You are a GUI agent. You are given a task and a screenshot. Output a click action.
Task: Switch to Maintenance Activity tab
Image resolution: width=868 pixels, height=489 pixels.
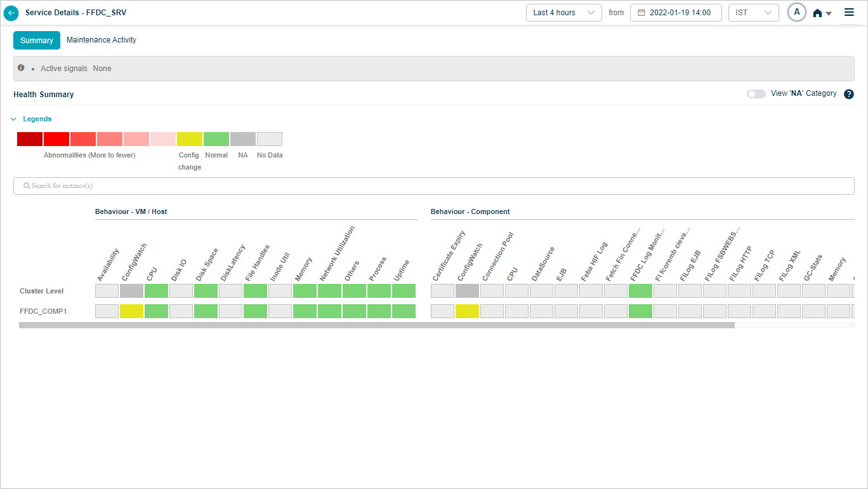tap(102, 40)
